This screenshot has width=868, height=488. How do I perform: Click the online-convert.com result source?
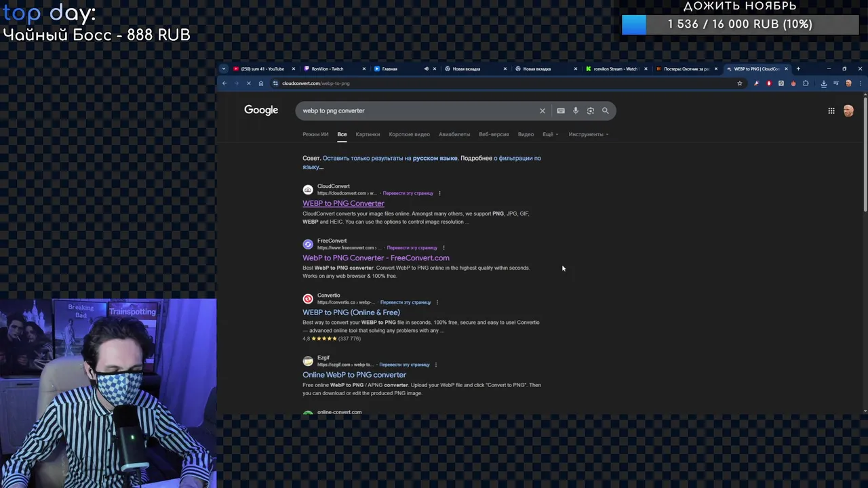click(x=339, y=412)
